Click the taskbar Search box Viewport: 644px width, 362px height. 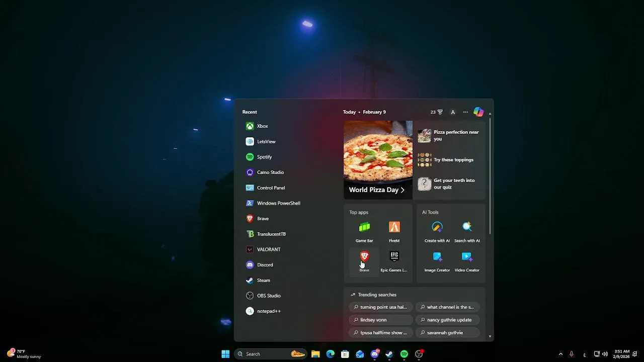click(x=271, y=354)
